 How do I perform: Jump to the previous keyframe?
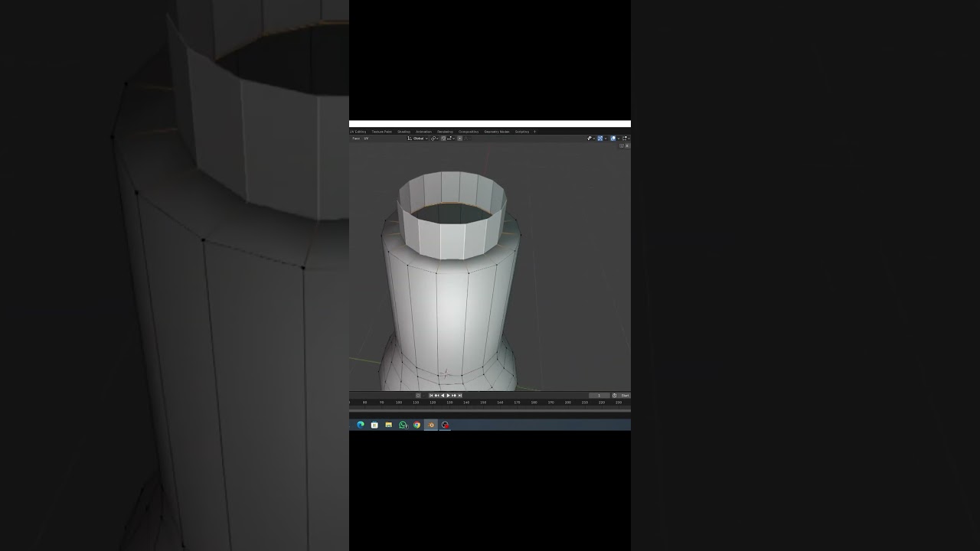tap(436, 396)
